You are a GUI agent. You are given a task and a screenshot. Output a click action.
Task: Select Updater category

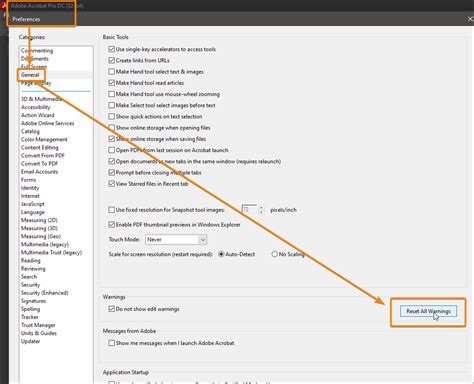click(31, 341)
